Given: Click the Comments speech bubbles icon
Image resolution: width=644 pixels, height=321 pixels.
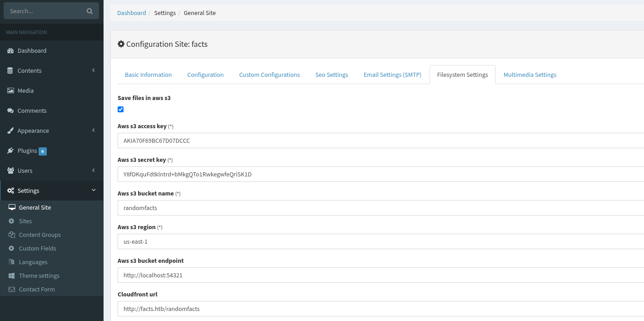Looking at the screenshot, I should coord(10,110).
